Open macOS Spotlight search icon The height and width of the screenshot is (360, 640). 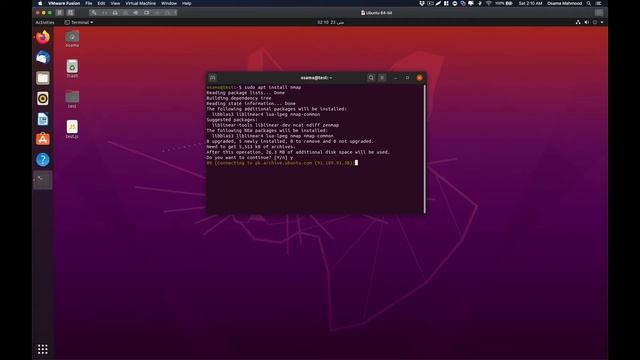coord(589,3)
